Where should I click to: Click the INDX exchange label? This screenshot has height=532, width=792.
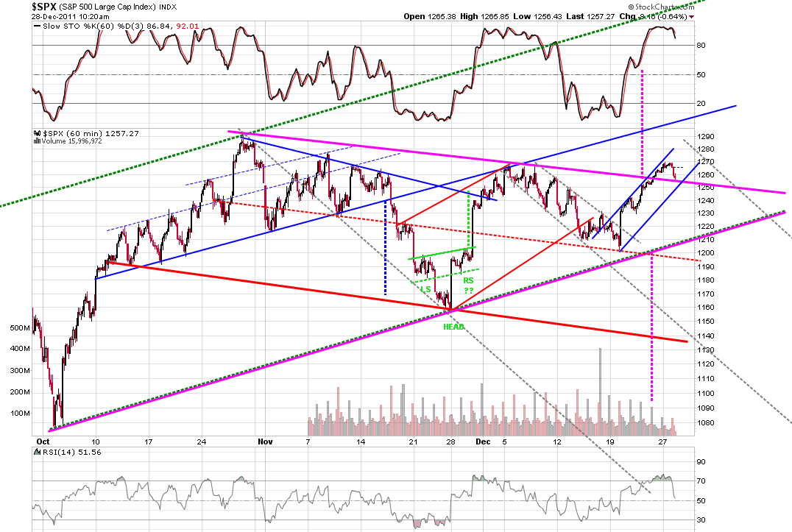coord(168,7)
